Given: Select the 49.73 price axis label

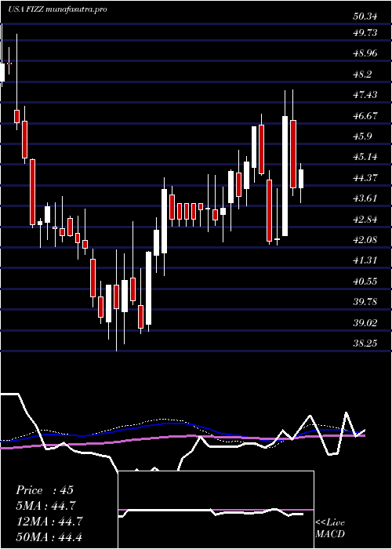Looking at the screenshot, I should [365, 33].
